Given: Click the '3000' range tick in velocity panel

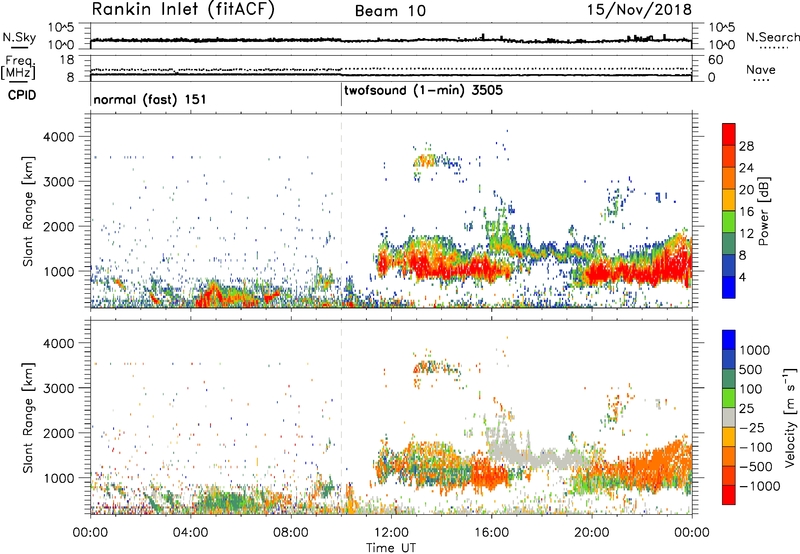Looking at the screenshot, I should tap(58, 388).
